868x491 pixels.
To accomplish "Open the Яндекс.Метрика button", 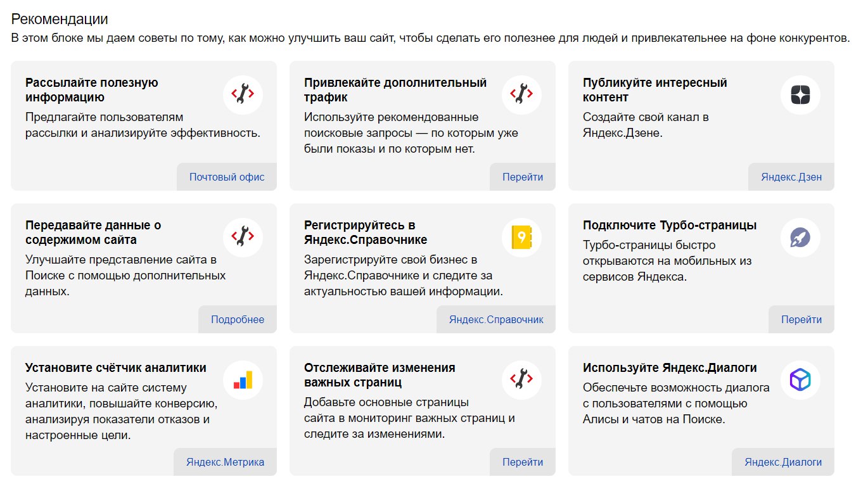I will (226, 462).
